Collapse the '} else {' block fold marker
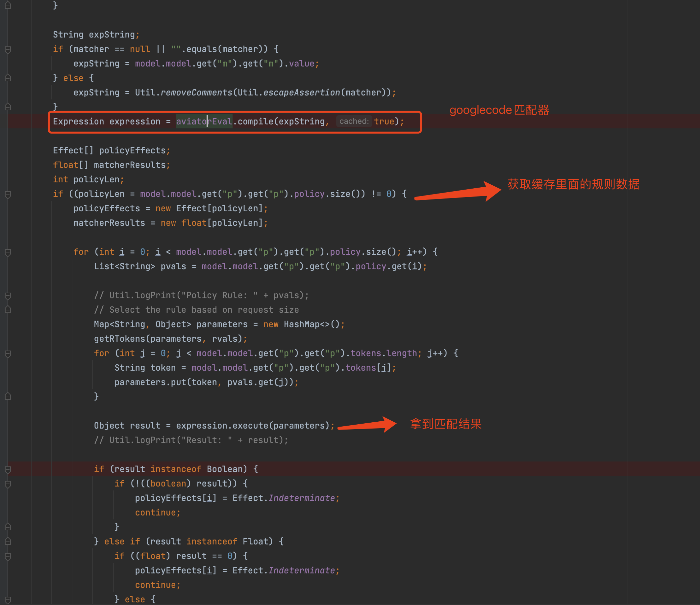 [8, 78]
